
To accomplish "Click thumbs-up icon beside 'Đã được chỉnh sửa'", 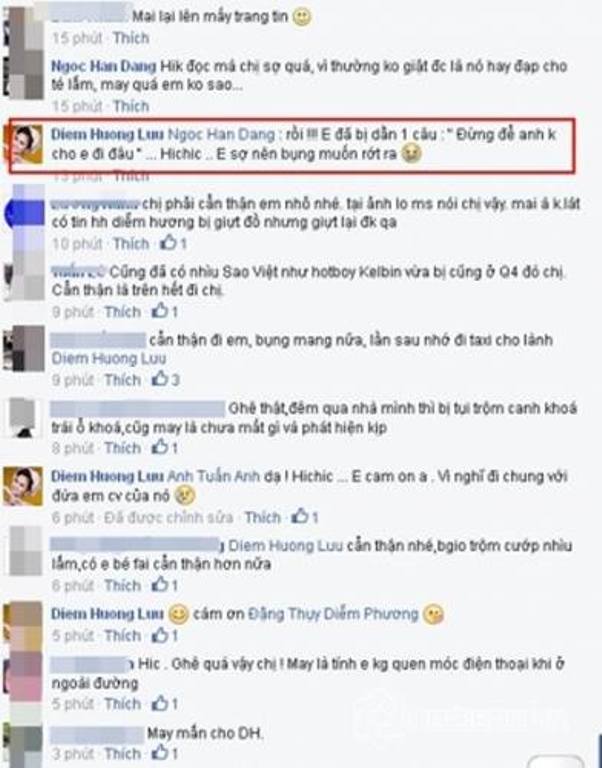I will click(300, 516).
